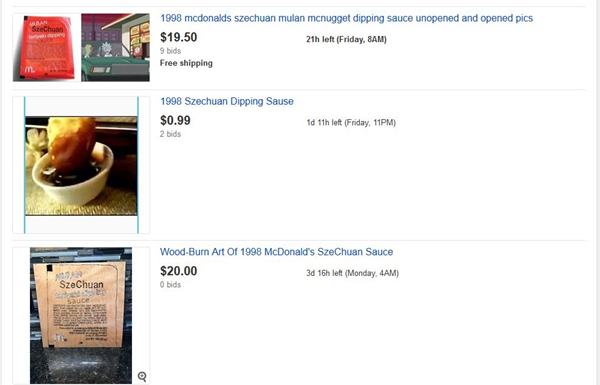
Task: Click the wood-burn SzeChuan art thumbnail
Action: [81, 315]
